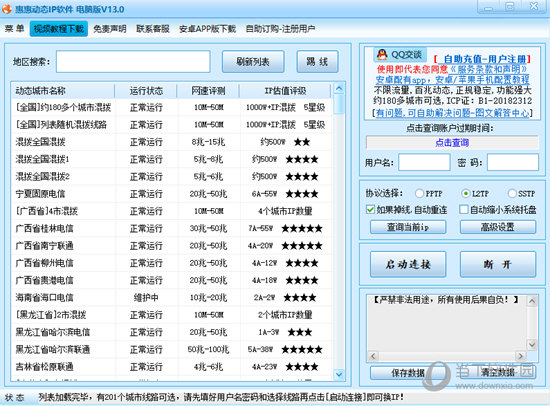Click the 【严禁非法用途】 log text area
Image resolution: width=550 pixels, height=406 pixels.
(447, 323)
